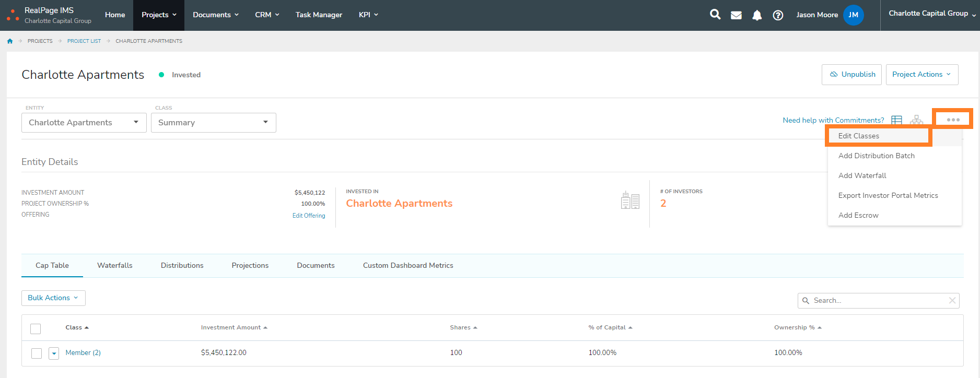This screenshot has height=378, width=980.
Task: Click the number of investors value 2
Action: tap(663, 204)
